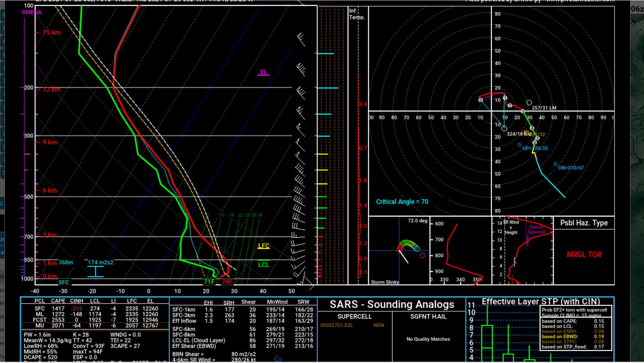Click the MRGL TOR hazard type
Viewport: 644px width, 363px height.
point(584,255)
